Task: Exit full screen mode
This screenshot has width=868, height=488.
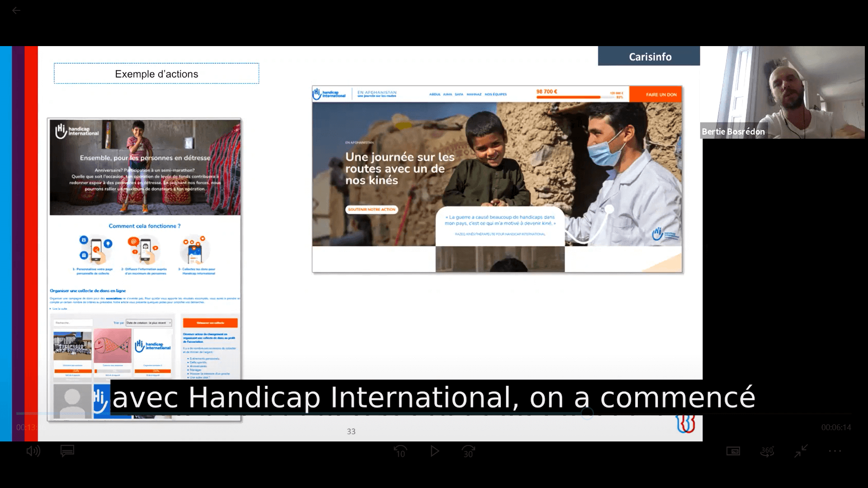Action: 801,451
